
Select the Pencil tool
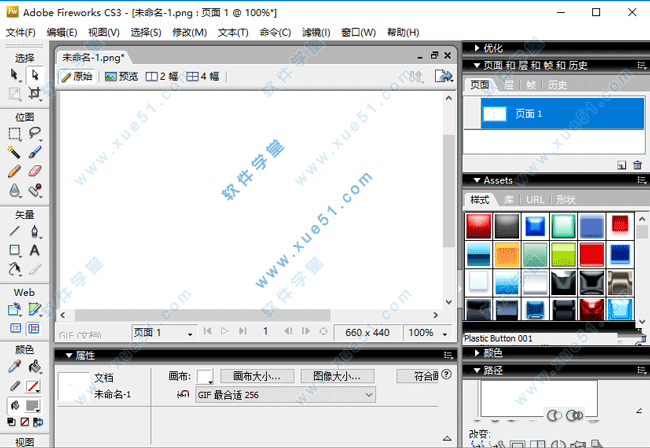pos(14,171)
